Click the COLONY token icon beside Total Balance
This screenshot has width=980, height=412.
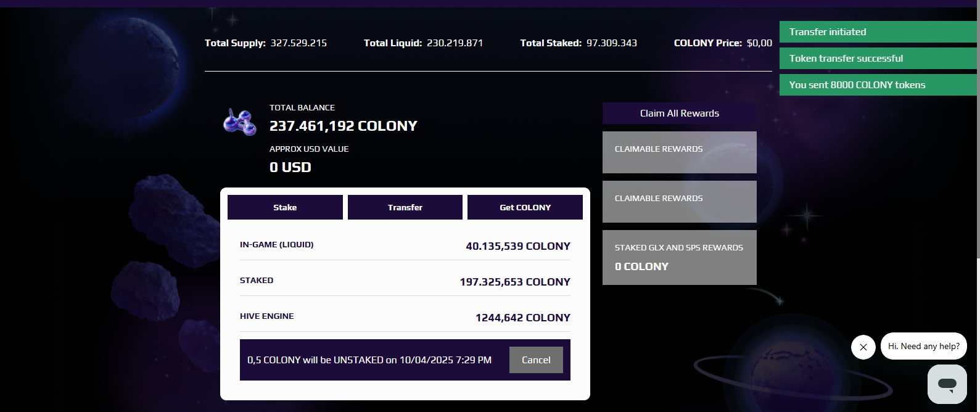pyautogui.click(x=240, y=122)
